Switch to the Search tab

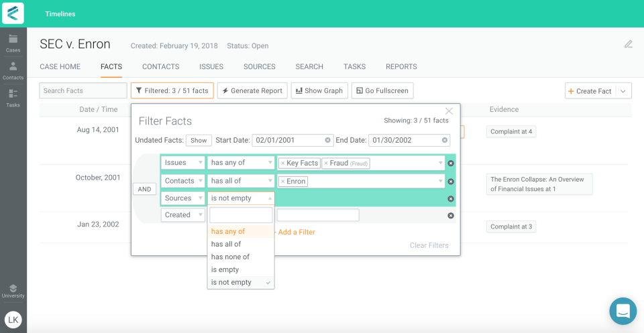[x=309, y=66]
